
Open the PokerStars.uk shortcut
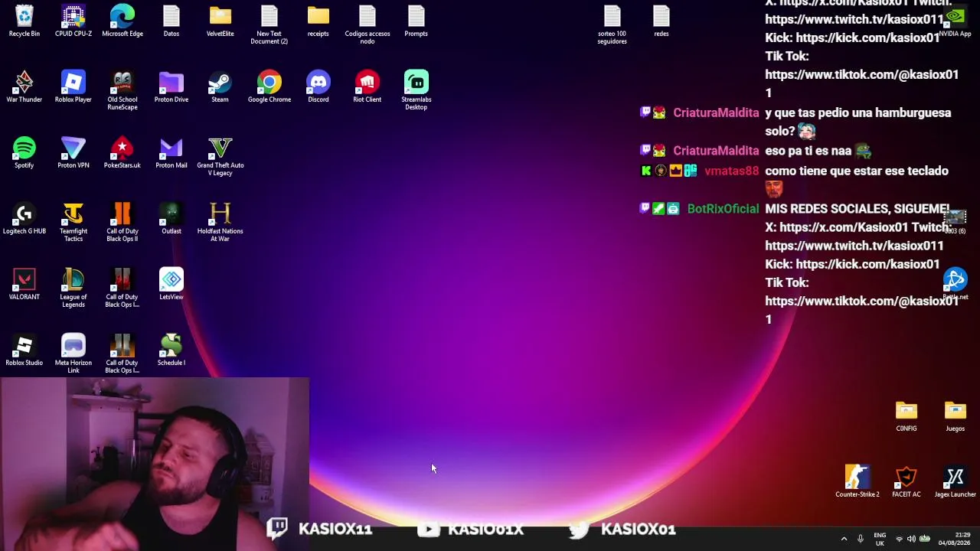(122, 152)
